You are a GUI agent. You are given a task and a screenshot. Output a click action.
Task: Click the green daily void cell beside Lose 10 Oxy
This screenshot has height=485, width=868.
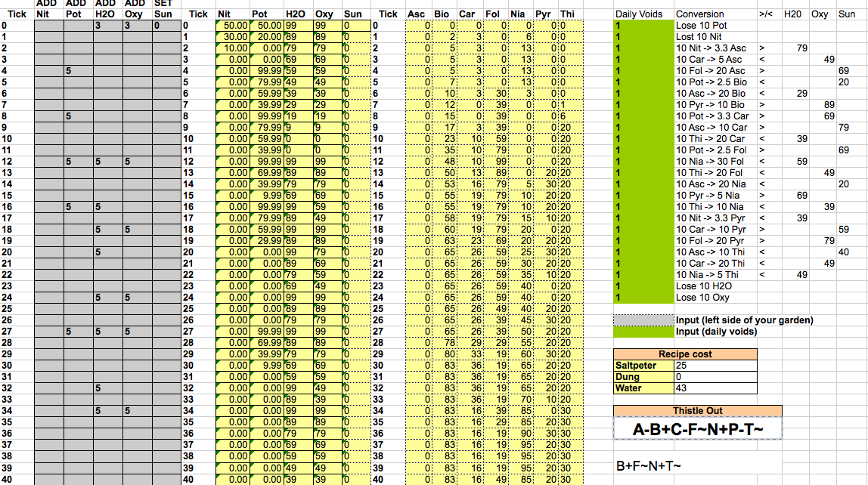[643, 298]
